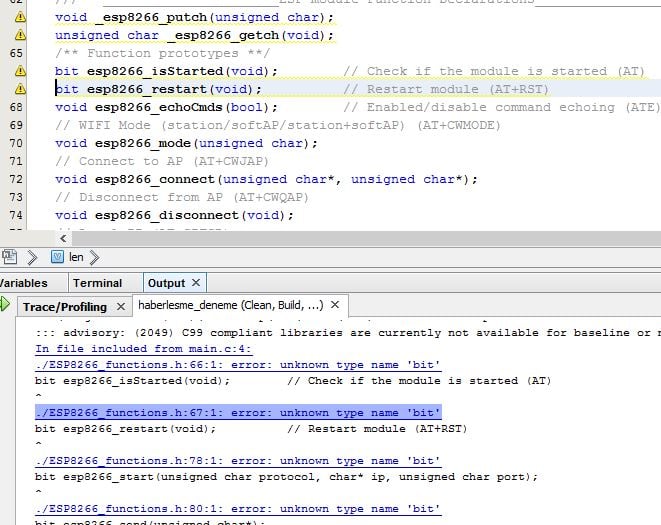Click green re-run arrow in Output panel
Screen dimensions: 661x525
pyautogui.click(x=6, y=304)
